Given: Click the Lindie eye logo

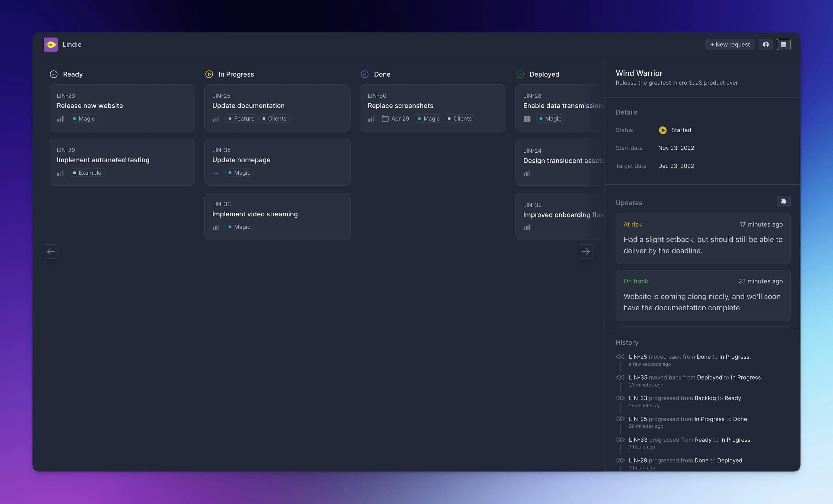Looking at the screenshot, I should pos(51,44).
